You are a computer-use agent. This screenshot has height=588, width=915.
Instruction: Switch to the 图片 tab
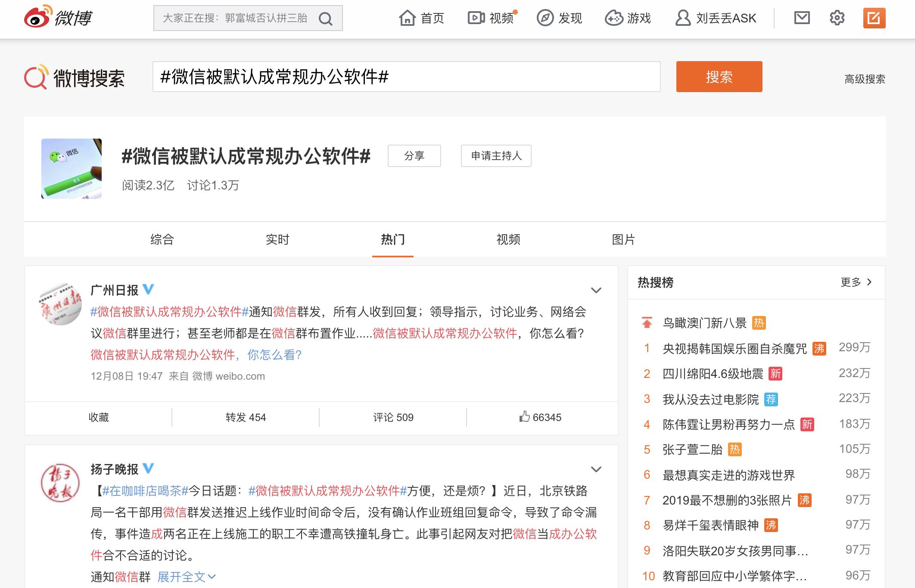pos(624,239)
